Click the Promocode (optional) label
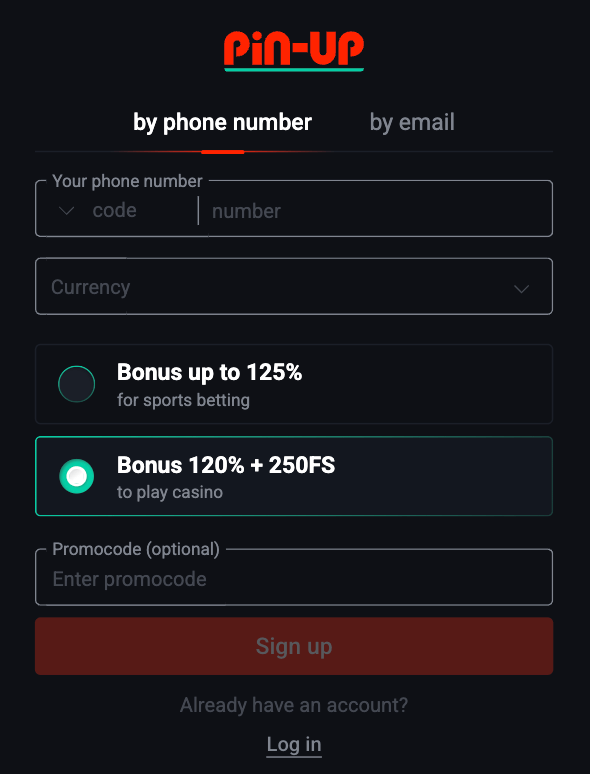 pyautogui.click(x=136, y=549)
